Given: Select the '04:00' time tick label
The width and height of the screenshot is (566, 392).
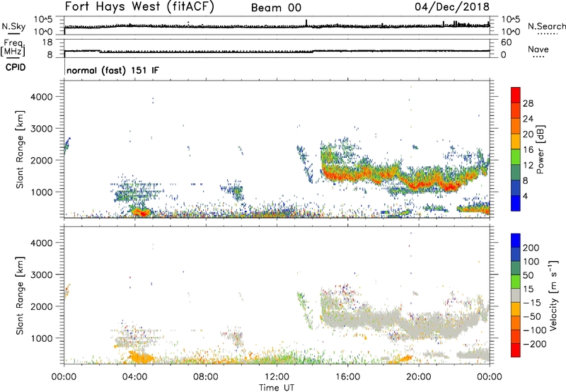Looking at the screenshot, I should pos(134,377).
